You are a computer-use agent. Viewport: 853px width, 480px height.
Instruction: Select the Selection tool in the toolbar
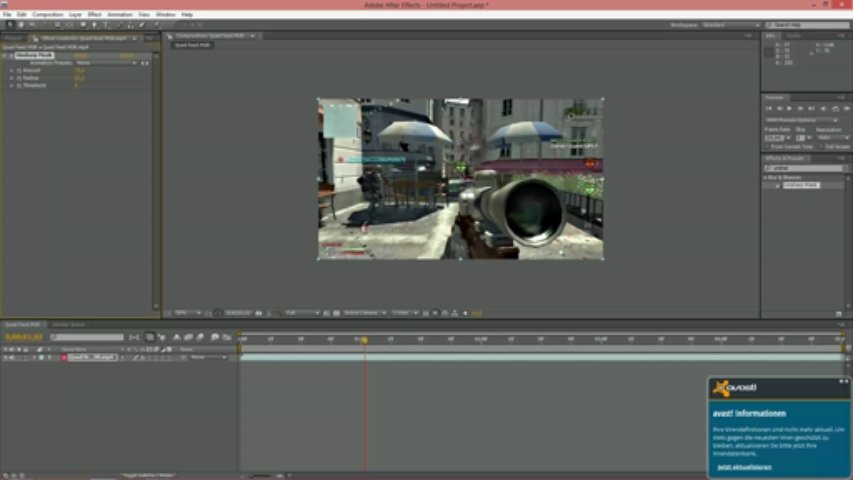[x=8, y=24]
